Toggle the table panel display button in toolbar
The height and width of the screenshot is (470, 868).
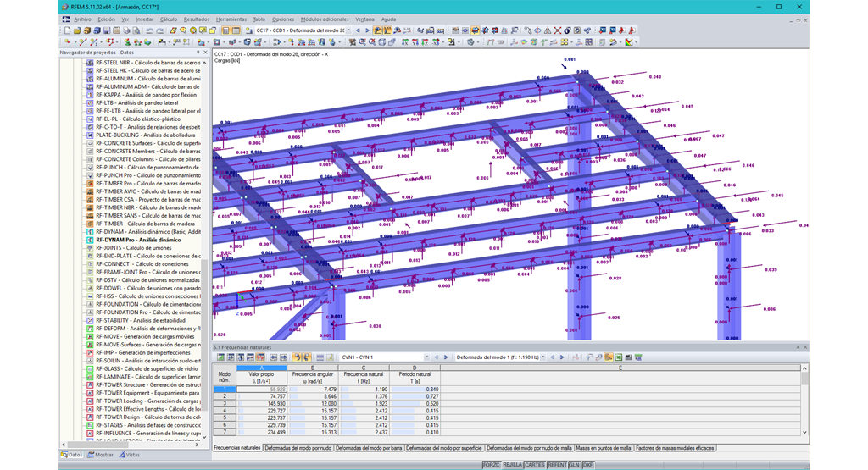point(236,30)
